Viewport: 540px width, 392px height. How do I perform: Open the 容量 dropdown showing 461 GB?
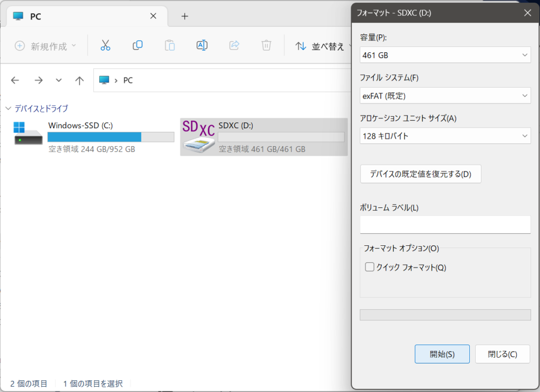445,55
